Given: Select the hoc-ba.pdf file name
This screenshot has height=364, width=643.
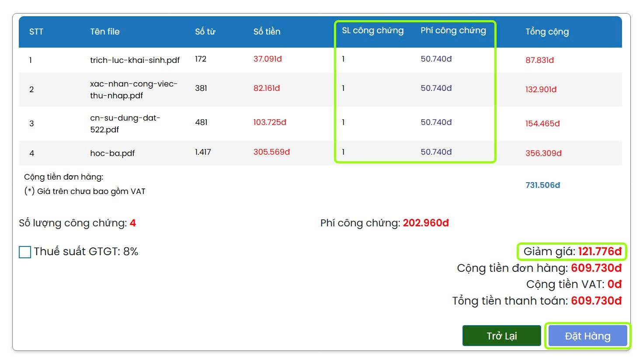Looking at the screenshot, I should (112, 153).
